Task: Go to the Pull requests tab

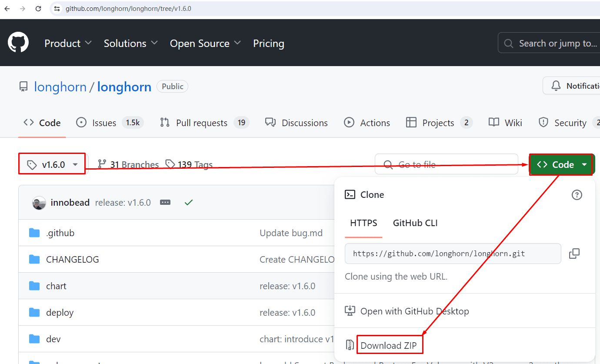Action: pyautogui.click(x=205, y=123)
